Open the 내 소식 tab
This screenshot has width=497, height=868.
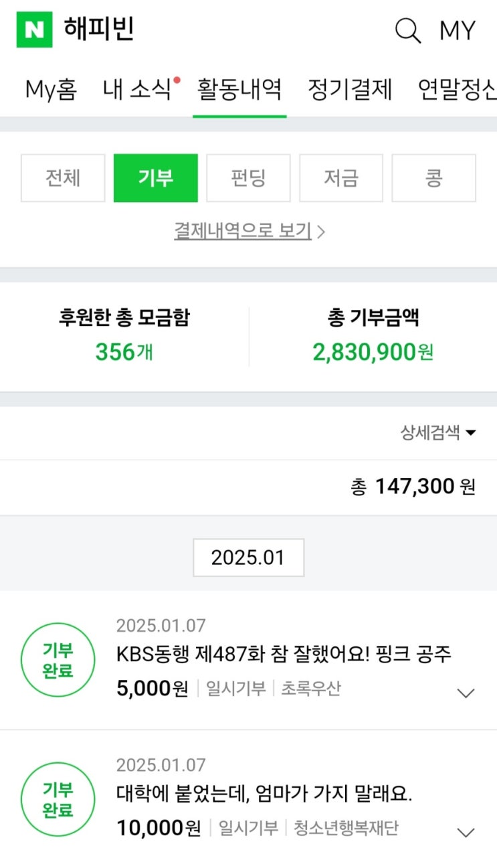pyautogui.click(x=137, y=89)
